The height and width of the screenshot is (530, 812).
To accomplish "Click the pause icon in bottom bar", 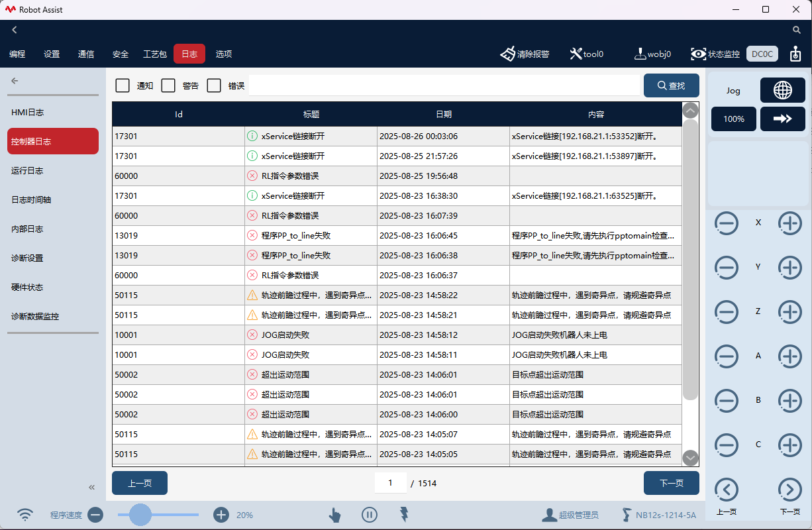I will [x=369, y=515].
